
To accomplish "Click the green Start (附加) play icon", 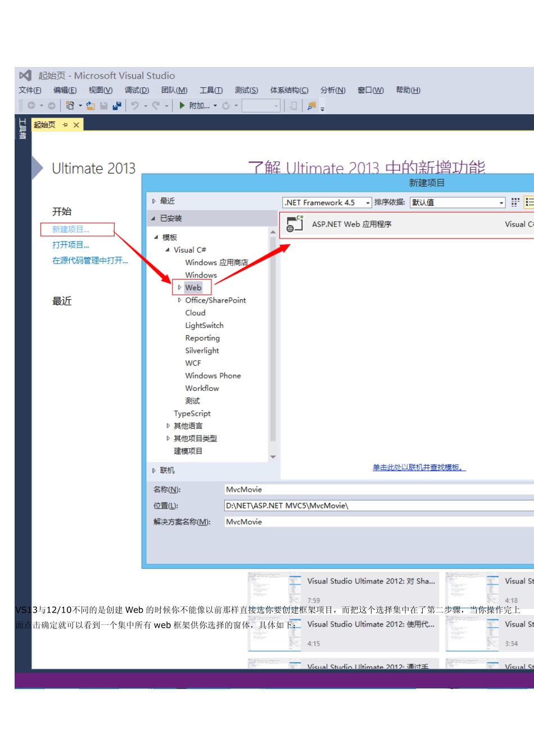I will click(182, 105).
